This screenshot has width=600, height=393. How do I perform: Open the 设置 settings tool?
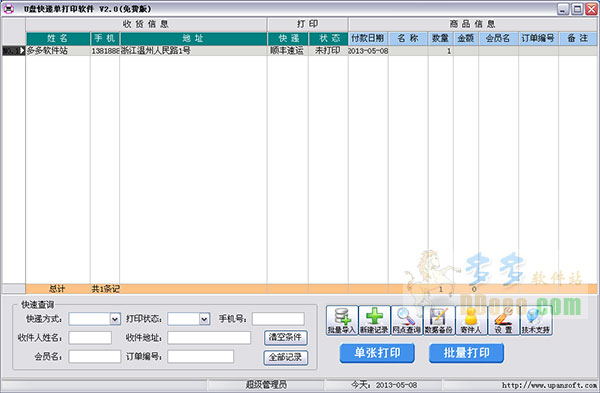pos(504,320)
